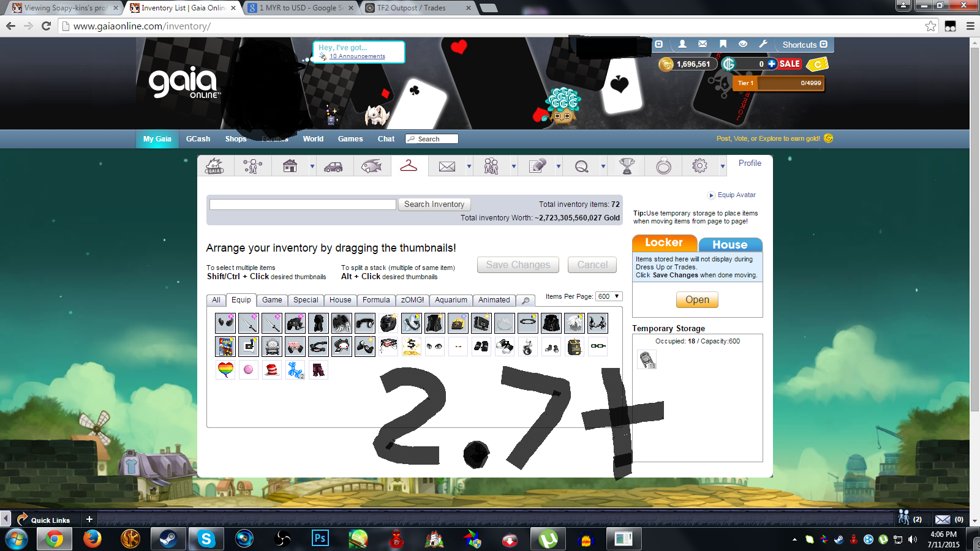Click the Search Inventory button
Screen dimensions: 980x551
pyautogui.click(x=434, y=204)
